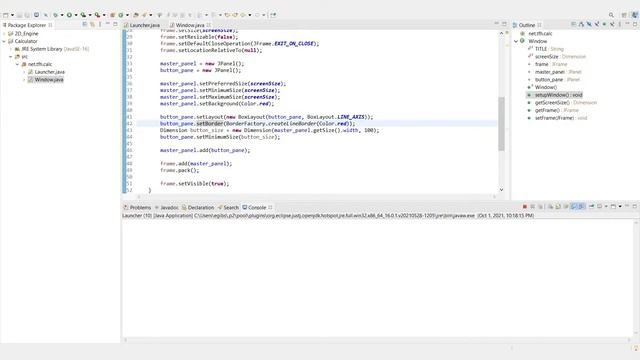Collapse the Window class in Outline

(516, 41)
